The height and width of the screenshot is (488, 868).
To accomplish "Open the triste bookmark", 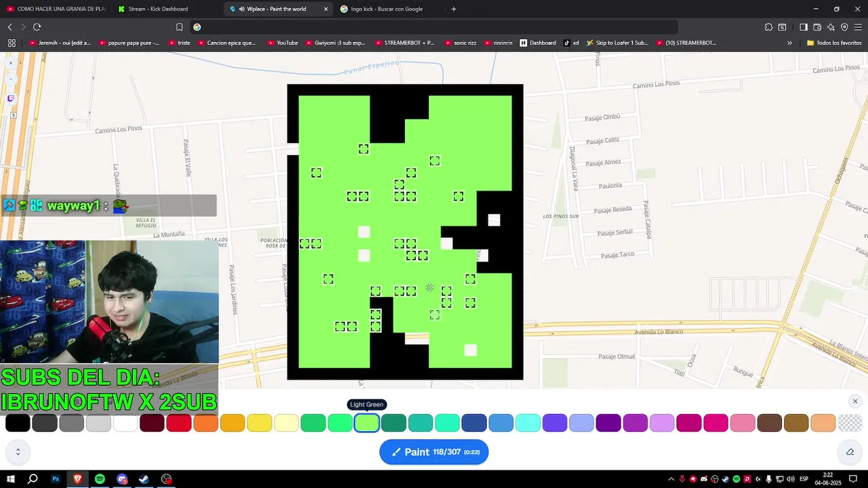I will [180, 43].
